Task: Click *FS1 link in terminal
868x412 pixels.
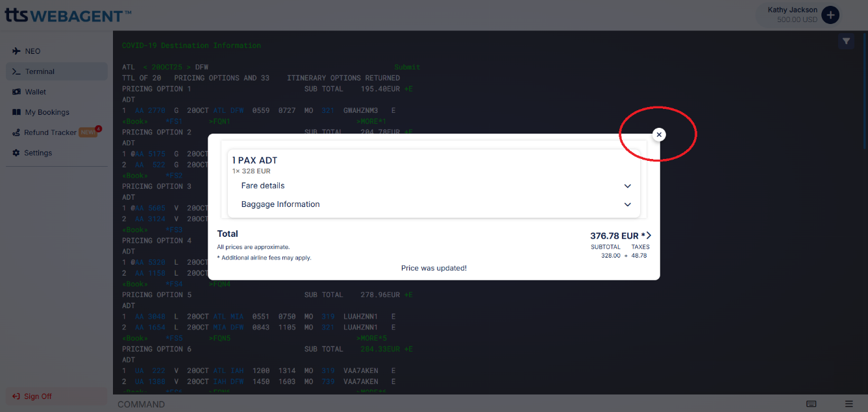Action: (174, 121)
